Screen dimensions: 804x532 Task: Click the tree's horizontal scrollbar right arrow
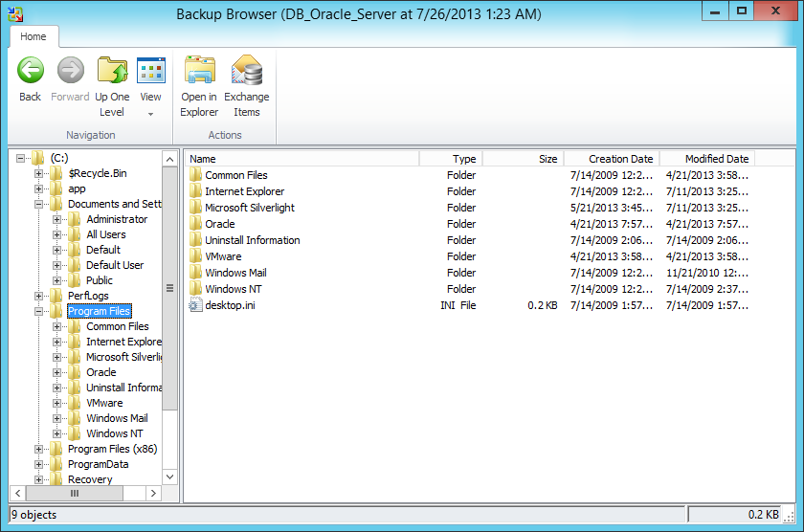coord(153,493)
